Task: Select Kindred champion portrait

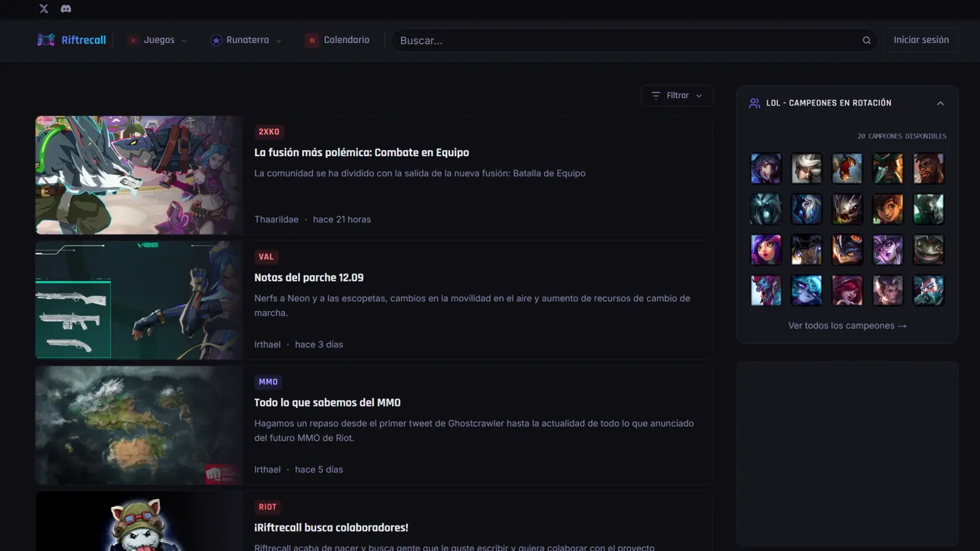Action: coord(807,209)
